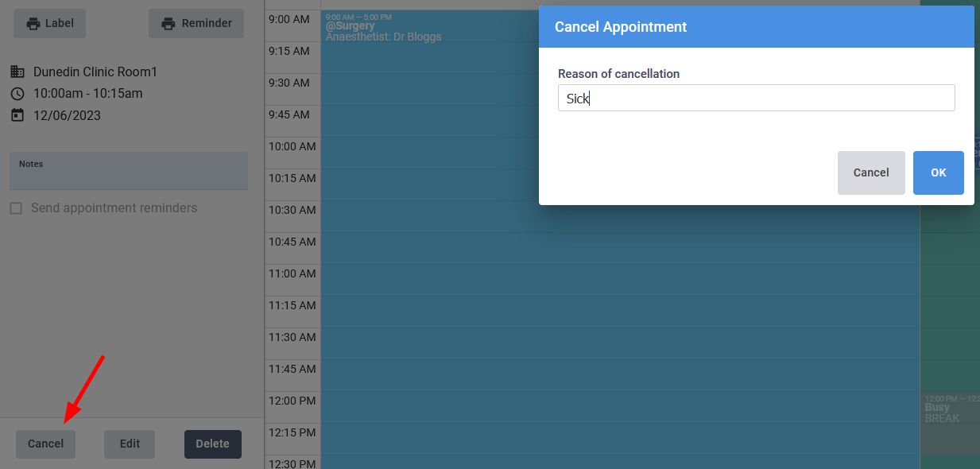Dismiss the dialog with its Cancel button
Image resolution: width=980 pixels, height=469 pixels.
click(x=871, y=172)
